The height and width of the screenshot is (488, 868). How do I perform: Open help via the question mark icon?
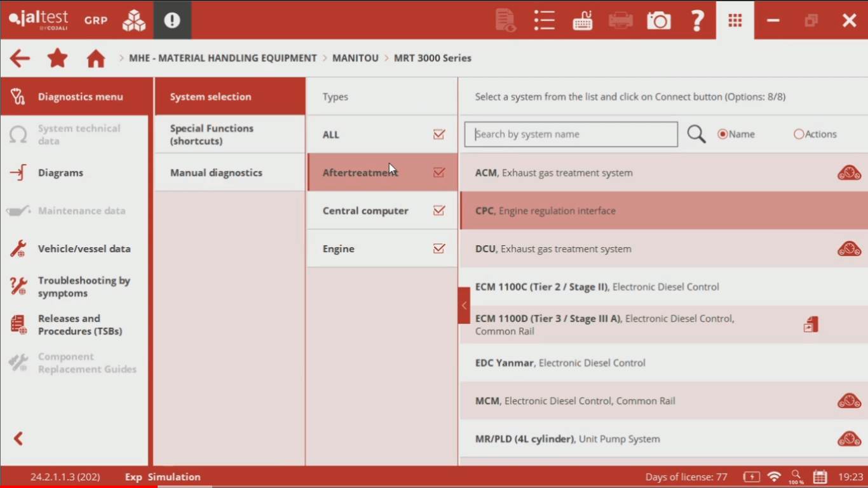click(x=697, y=20)
